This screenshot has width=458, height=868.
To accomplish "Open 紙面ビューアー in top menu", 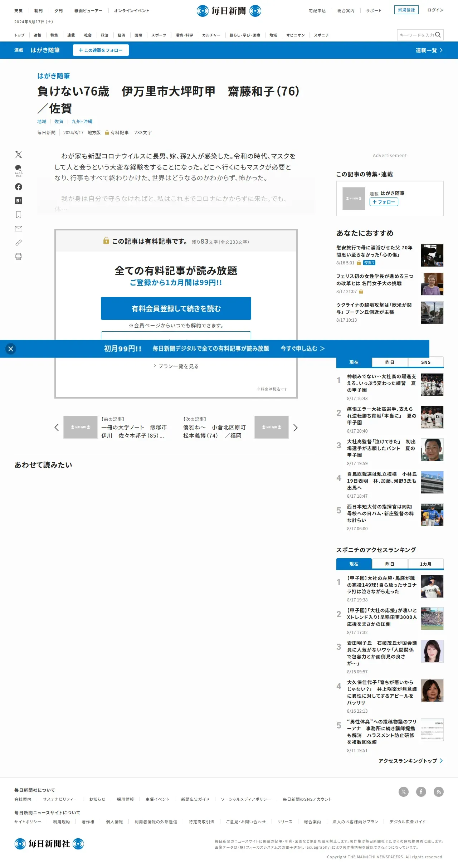I will (x=88, y=11).
